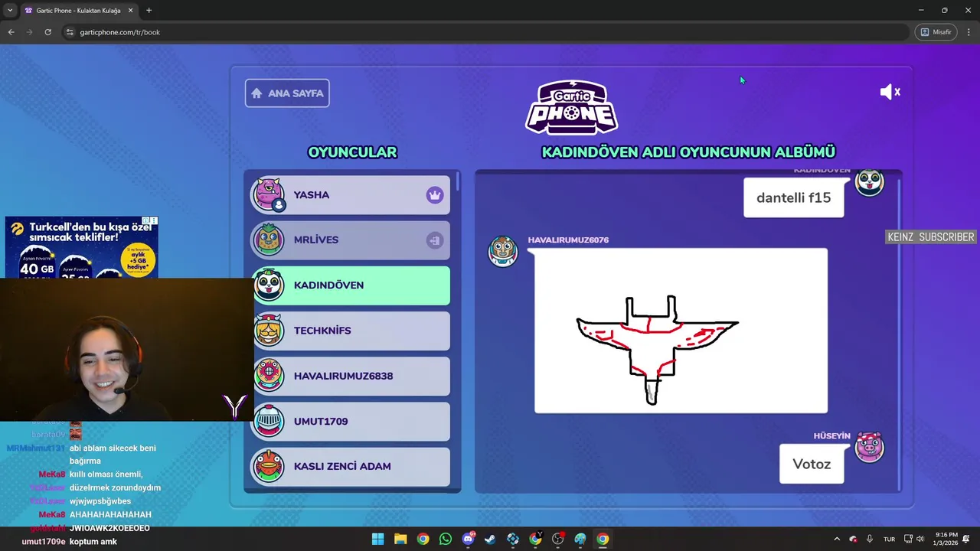Select the Gartic Phone browser tab
The width and height of the screenshot is (980, 551).
click(79, 11)
